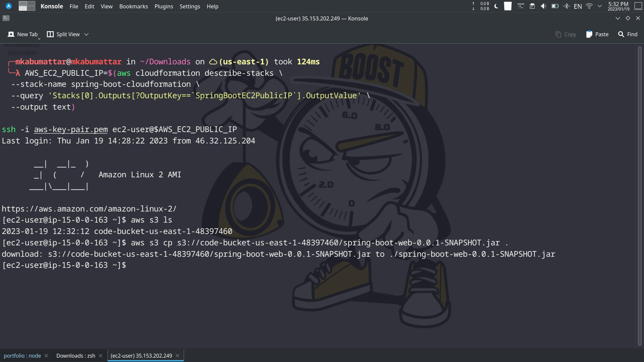Open the clipboard manager in the system tray
644x362 pixels.
tap(532, 6)
